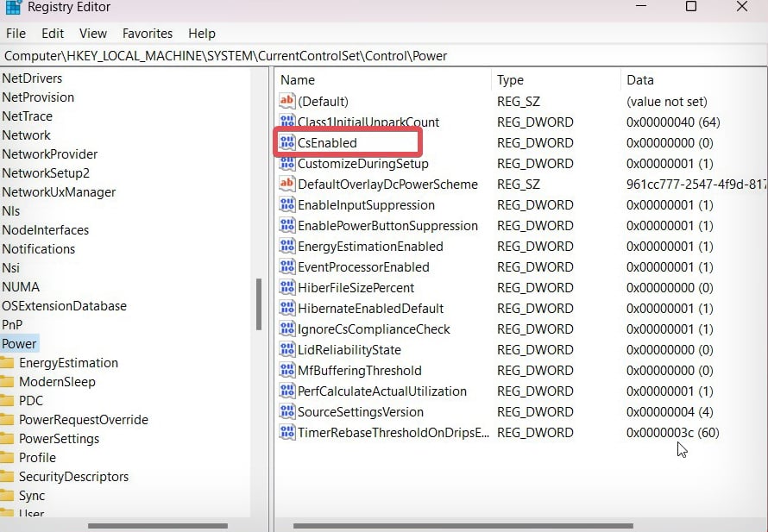Click the 0x0000003c (60) data value
The image size is (768, 532).
(672, 433)
